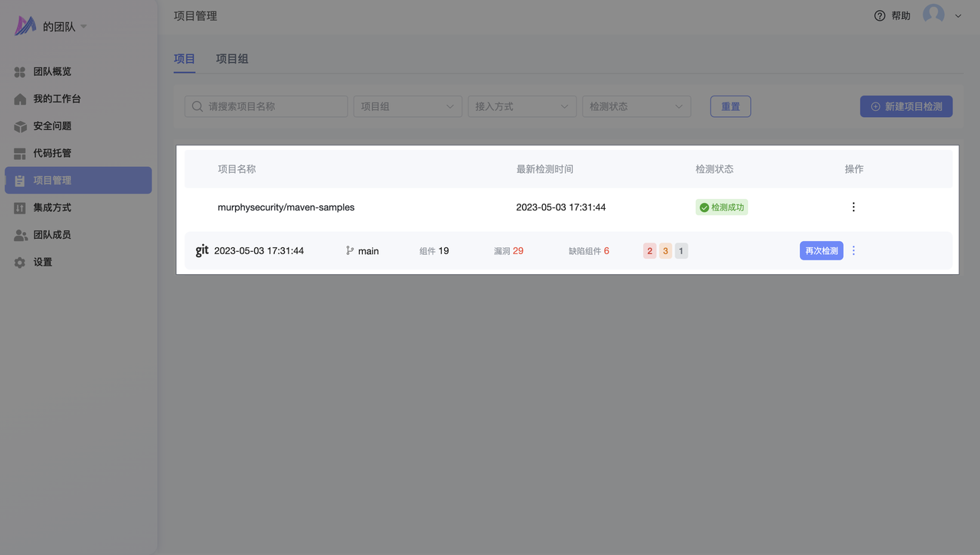Switch to the 项目组 tab
980x555 pixels.
[x=232, y=59]
